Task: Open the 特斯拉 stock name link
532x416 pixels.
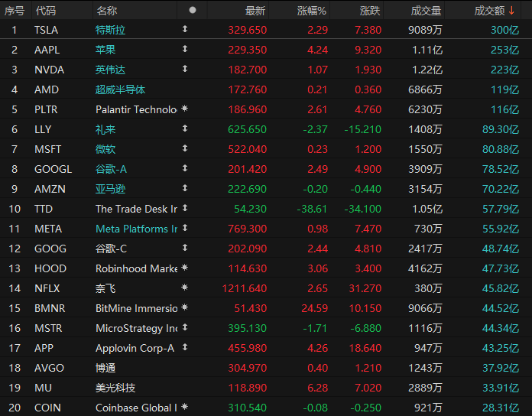Action: 110,30
